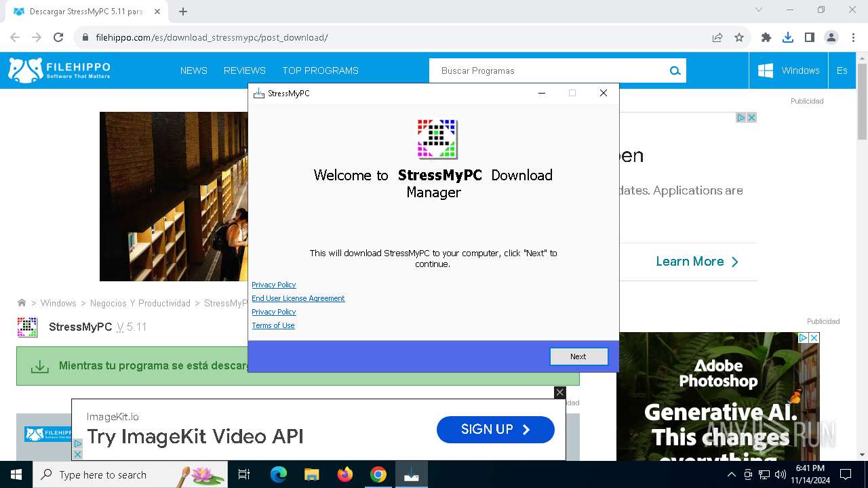This screenshot has height=488, width=868.
Task: Click the search magnifier icon
Action: (675, 70)
